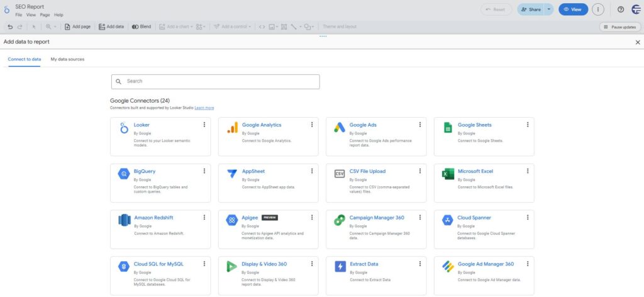
Task: Select the CSV File Upload icon
Action: coord(339,174)
